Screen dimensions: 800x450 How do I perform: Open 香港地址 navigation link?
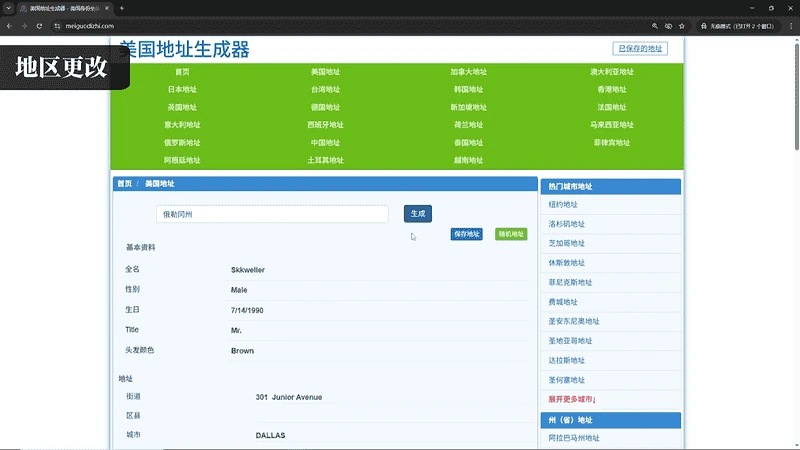[x=612, y=89]
